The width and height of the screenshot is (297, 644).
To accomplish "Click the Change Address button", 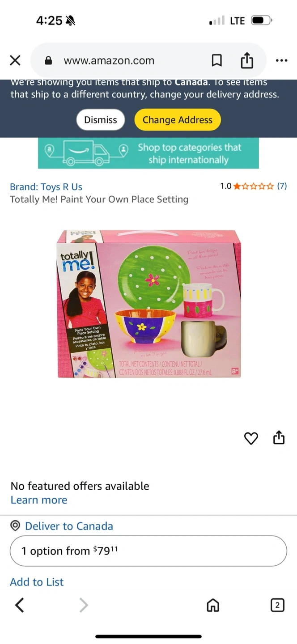I will point(178,120).
